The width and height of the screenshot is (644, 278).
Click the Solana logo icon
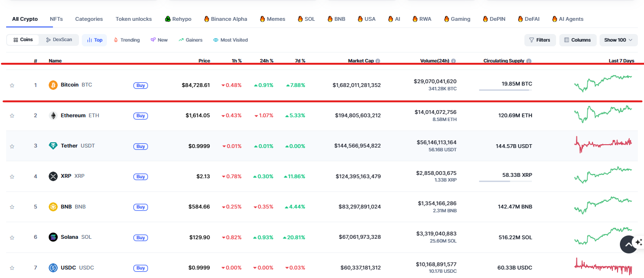coord(53,237)
